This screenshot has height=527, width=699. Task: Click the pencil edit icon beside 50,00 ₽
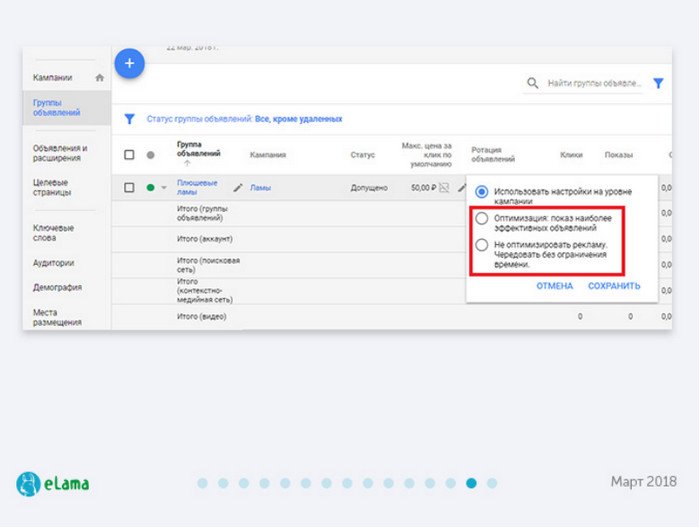click(x=461, y=187)
